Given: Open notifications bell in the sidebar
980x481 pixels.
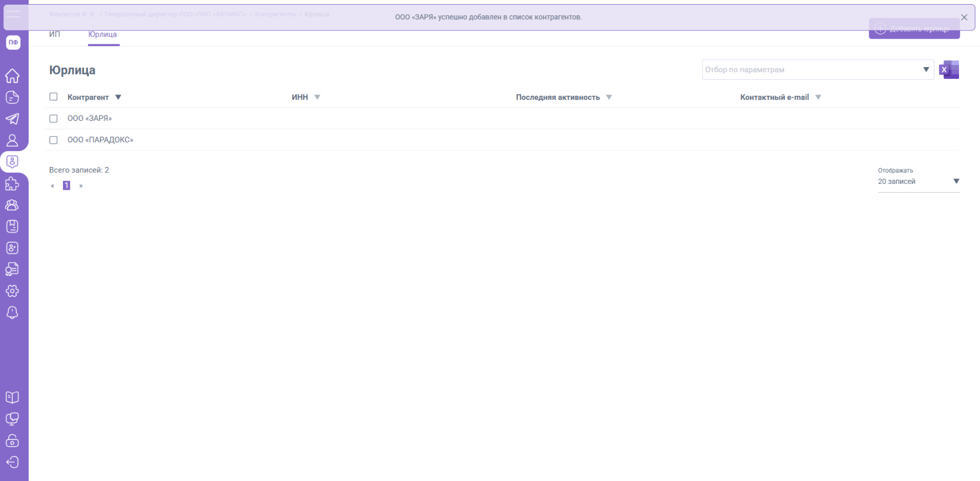Looking at the screenshot, I should [x=12, y=312].
